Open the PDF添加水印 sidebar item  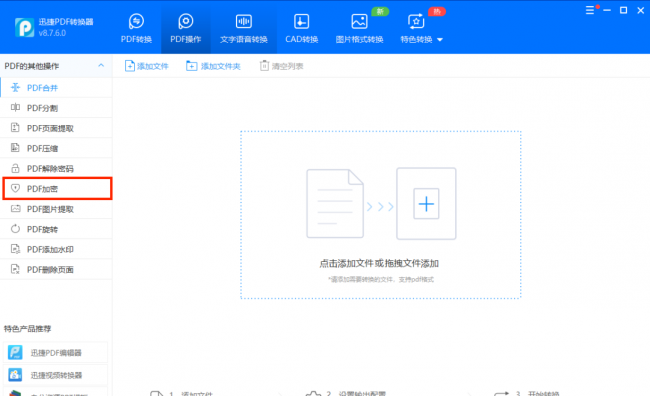[56, 249]
